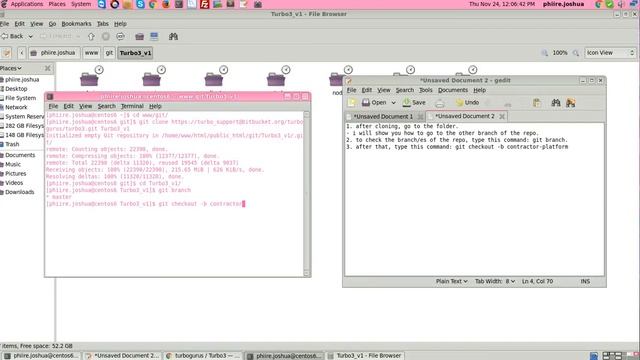Open the Terminal menu in the terminal window

[132, 106]
